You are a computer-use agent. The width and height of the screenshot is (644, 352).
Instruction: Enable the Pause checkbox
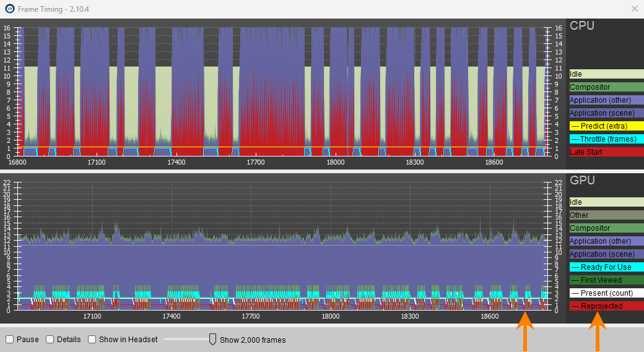10,339
